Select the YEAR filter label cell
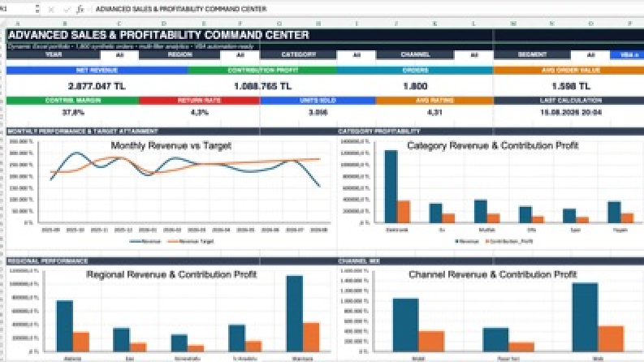 [x=54, y=55]
